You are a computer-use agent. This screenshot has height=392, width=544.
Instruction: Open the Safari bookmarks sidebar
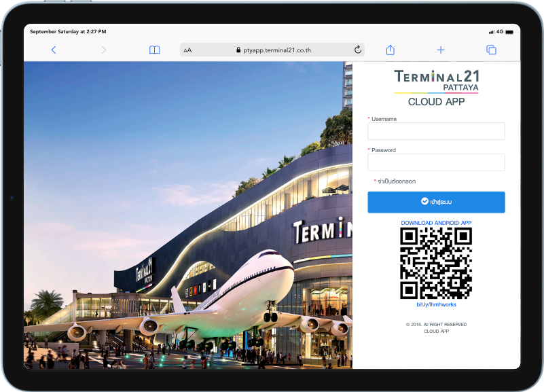click(154, 50)
